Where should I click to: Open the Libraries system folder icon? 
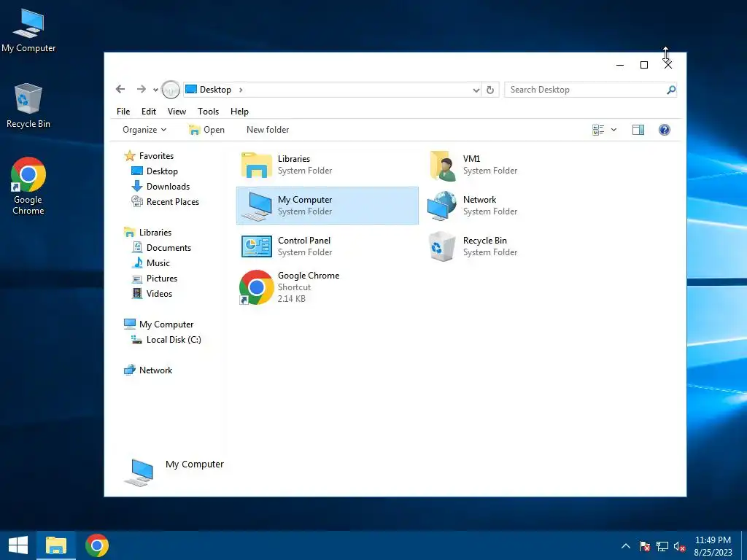pyautogui.click(x=256, y=165)
